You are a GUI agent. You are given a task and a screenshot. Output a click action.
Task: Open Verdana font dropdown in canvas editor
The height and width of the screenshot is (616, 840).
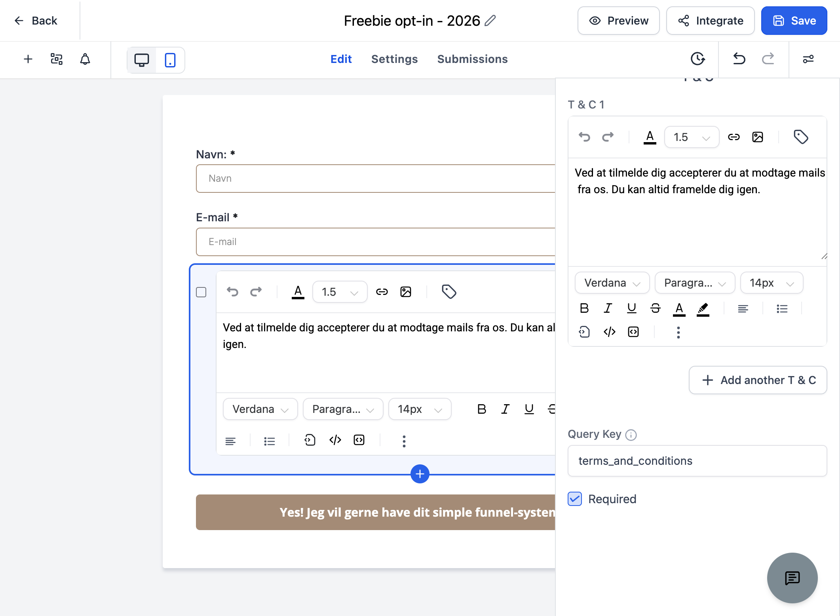point(260,409)
